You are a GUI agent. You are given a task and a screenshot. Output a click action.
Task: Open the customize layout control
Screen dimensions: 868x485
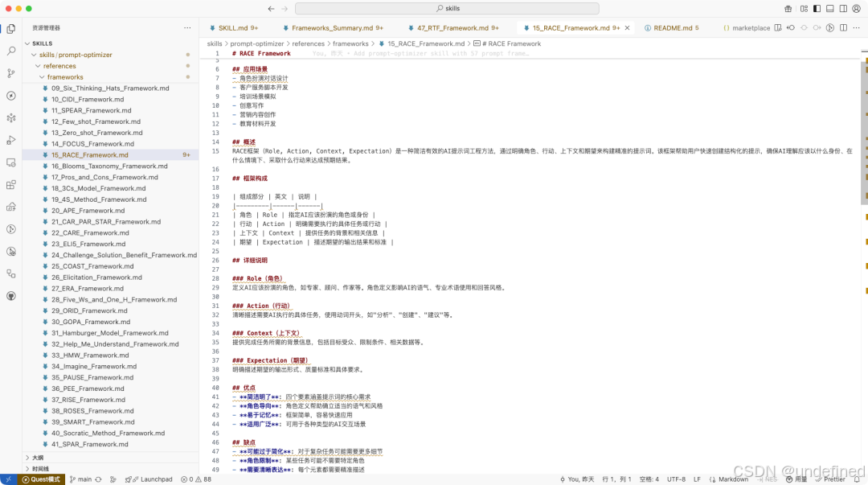(x=804, y=8)
